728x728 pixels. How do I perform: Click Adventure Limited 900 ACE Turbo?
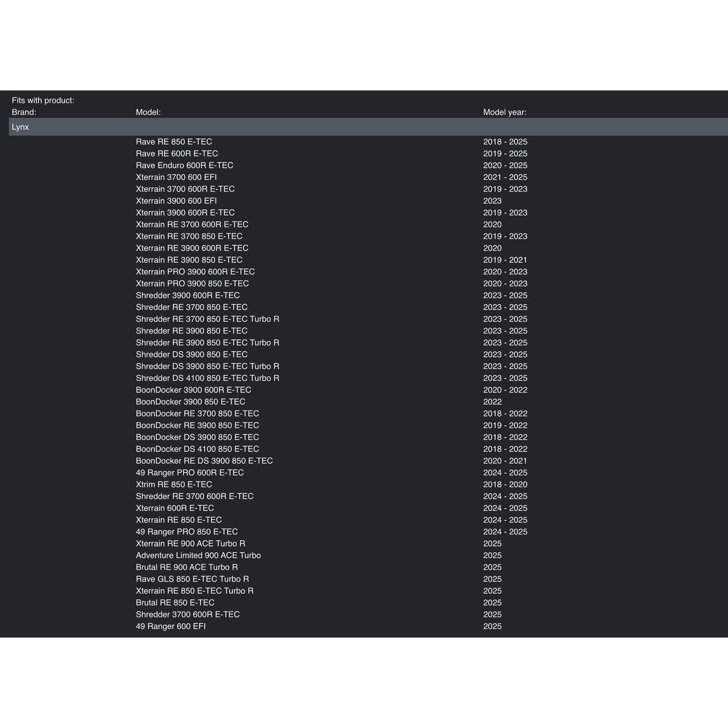coord(198,556)
